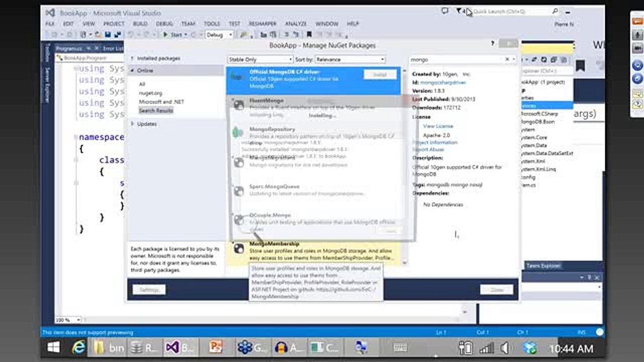The image size is (644, 362).
Task: Open the Toolbox side tab
Action: click(x=47, y=53)
